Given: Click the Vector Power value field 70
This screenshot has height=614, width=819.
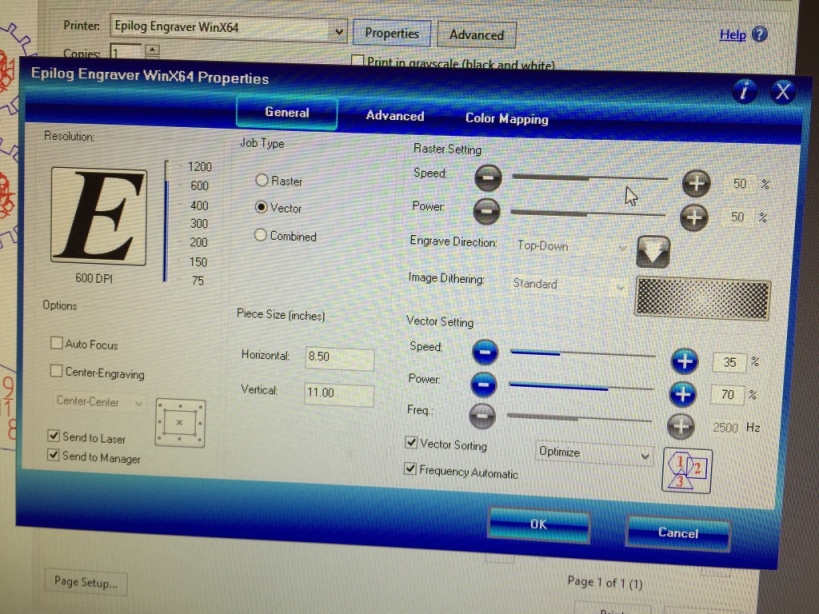Looking at the screenshot, I should click(x=728, y=395).
